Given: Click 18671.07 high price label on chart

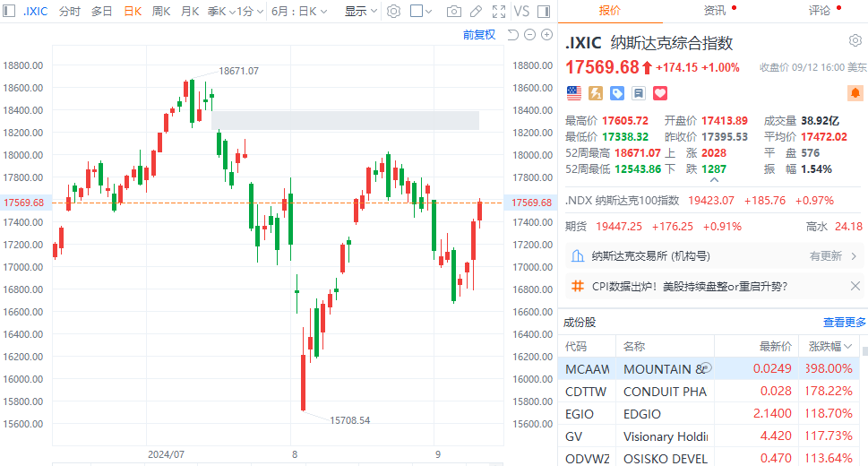Looking at the screenshot, I should point(238,71).
